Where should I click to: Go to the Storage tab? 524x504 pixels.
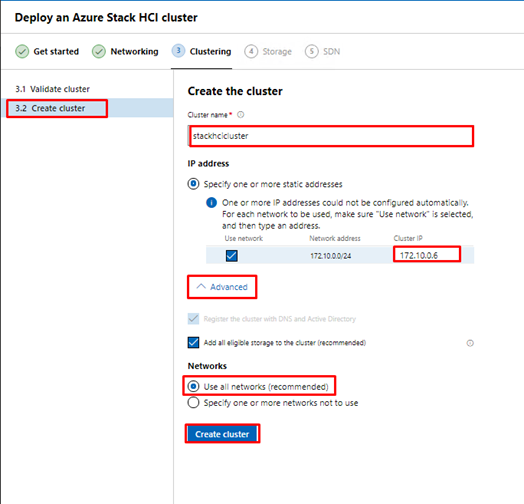(x=268, y=51)
